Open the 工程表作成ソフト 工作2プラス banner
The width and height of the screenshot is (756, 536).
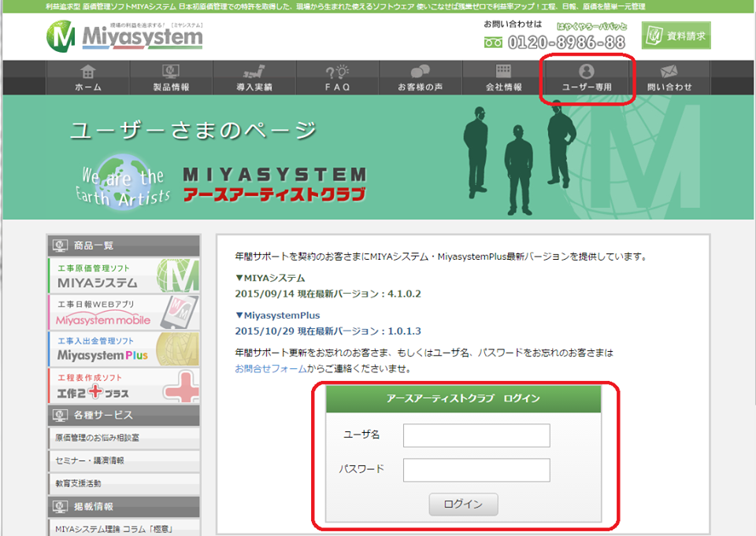click(x=124, y=386)
